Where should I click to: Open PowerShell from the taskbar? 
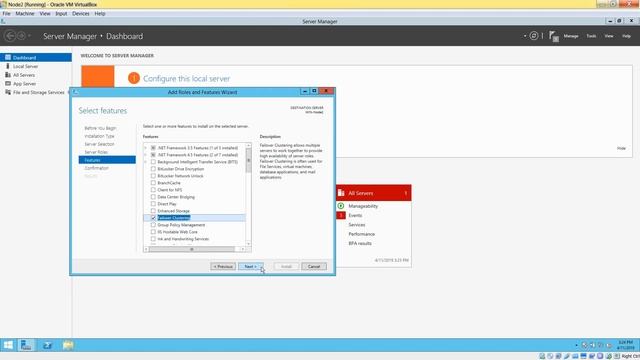[x=47, y=345]
